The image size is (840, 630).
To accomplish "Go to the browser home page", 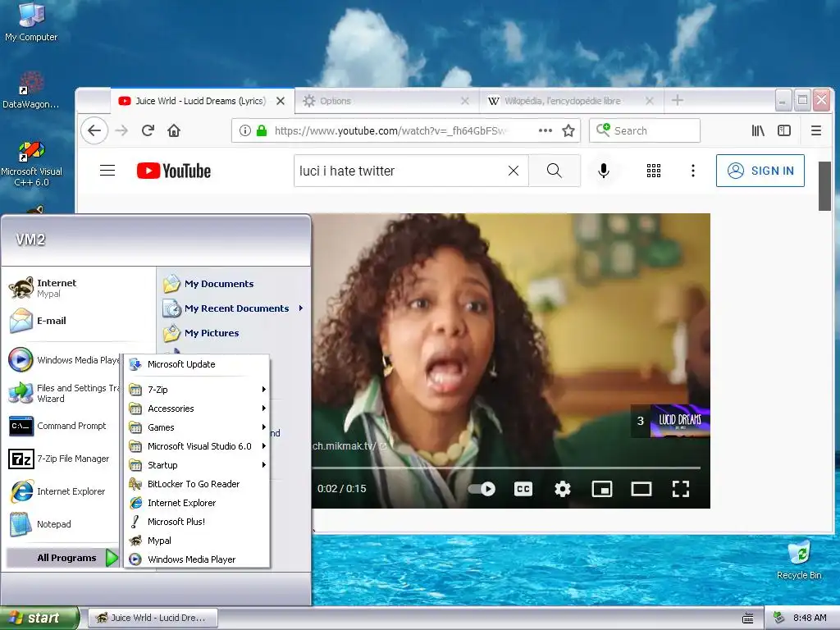I will pyautogui.click(x=174, y=130).
